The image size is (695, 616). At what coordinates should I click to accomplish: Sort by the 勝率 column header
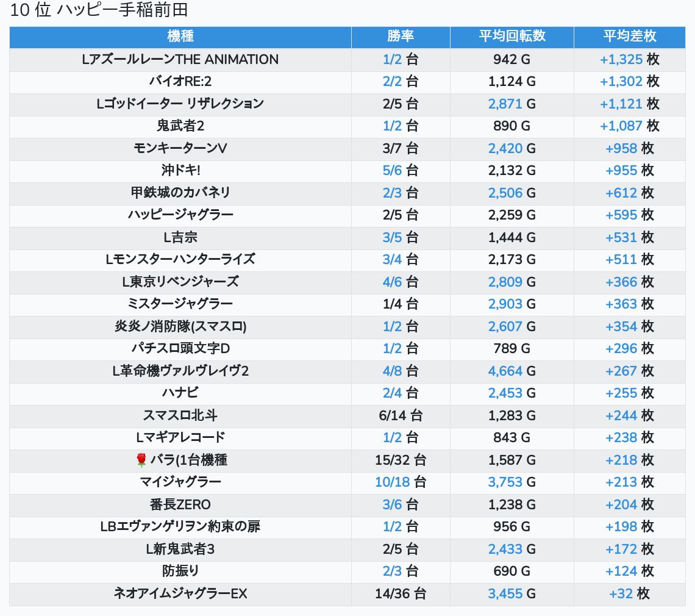pos(401,37)
